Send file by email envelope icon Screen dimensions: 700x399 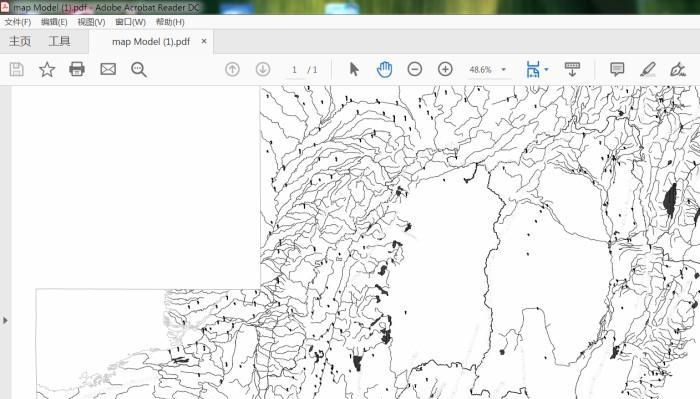pyautogui.click(x=108, y=69)
